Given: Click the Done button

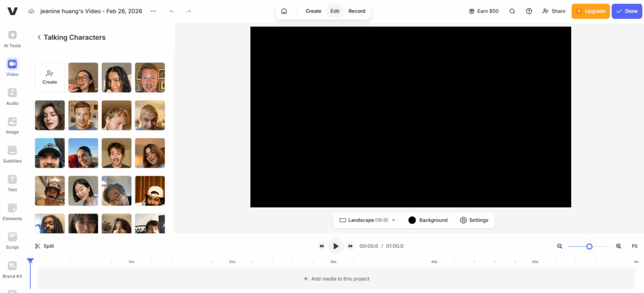Looking at the screenshot, I should click(627, 11).
